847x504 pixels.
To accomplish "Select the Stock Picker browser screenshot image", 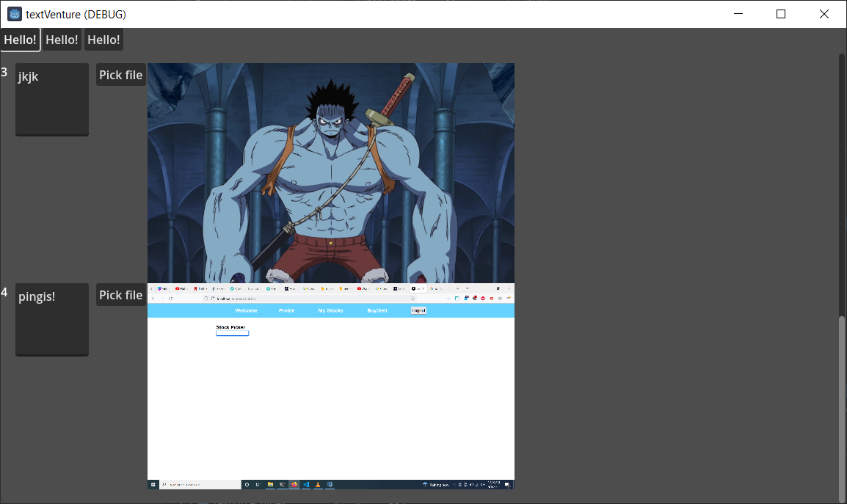I will pos(330,386).
